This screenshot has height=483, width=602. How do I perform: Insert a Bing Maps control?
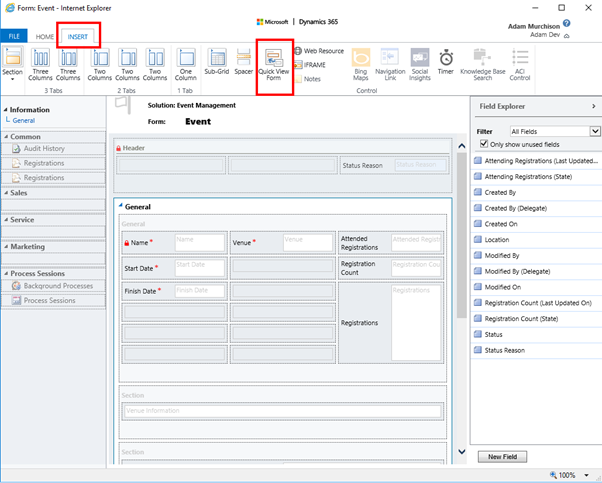click(x=362, y=64)
